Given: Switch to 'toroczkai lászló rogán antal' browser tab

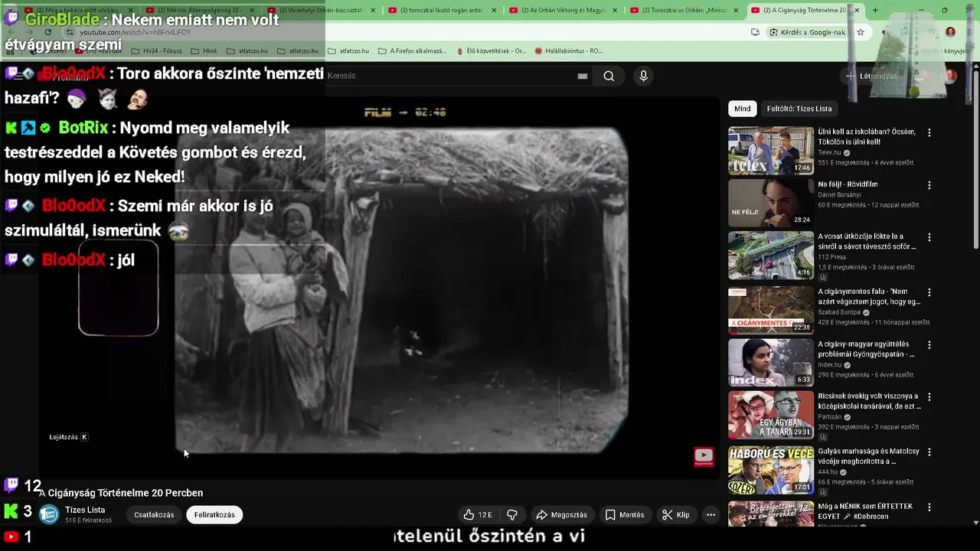Looking at the screenshot, I should click(440, 10).
